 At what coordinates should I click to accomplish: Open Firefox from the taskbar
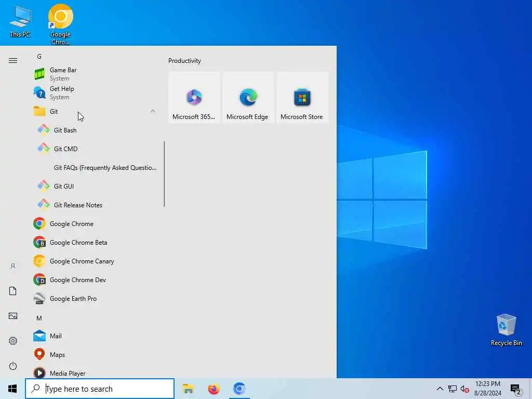[x=214, y=389]
